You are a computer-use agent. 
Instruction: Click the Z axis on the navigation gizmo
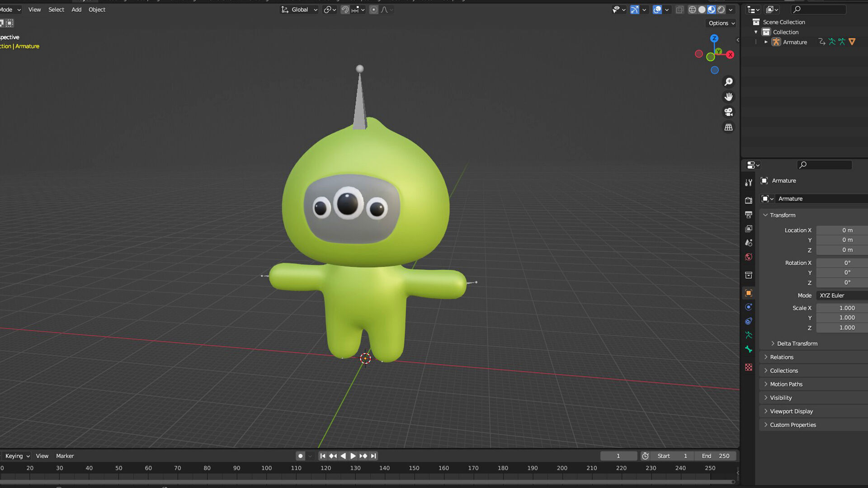[x=714, y=38]
